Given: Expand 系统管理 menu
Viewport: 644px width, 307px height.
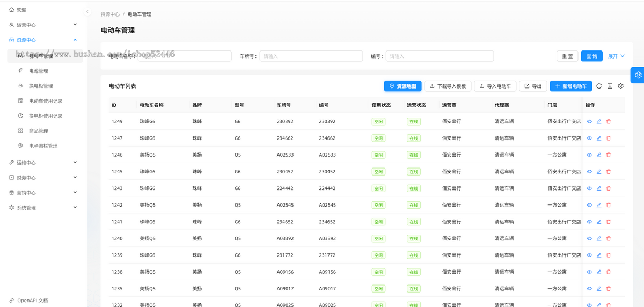Looking at the screenshot, I should [x=43, y=207].
